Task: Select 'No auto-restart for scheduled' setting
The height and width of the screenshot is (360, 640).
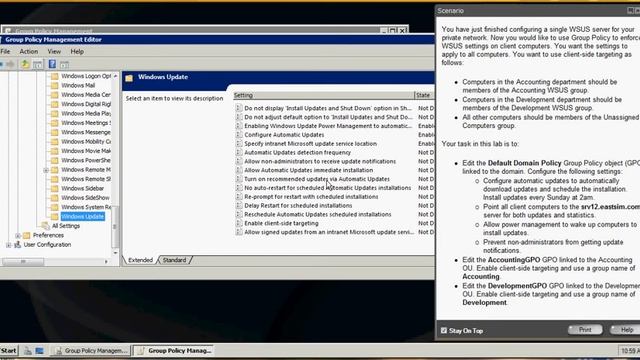Action: click(x=327, y=188)
